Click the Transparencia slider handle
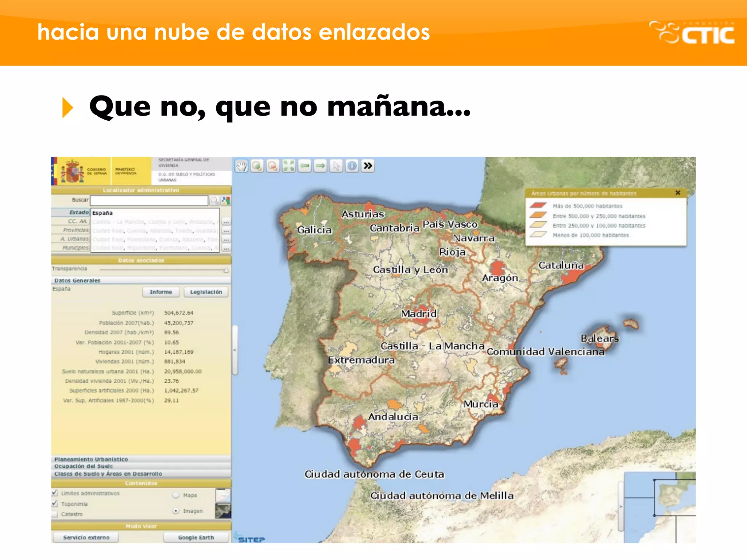 pyautogui.click(x=226, y=270)
